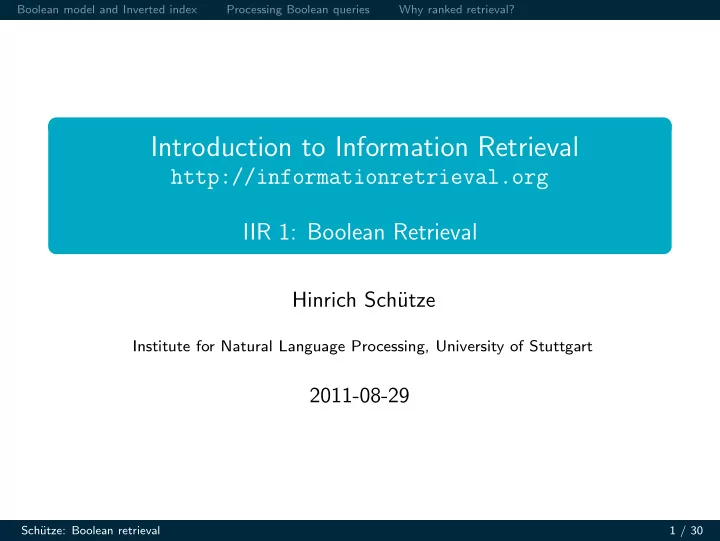This screenshot has width=720, height=541.
Task: Open the http://informationretrieval.org link
Action: 360,177
